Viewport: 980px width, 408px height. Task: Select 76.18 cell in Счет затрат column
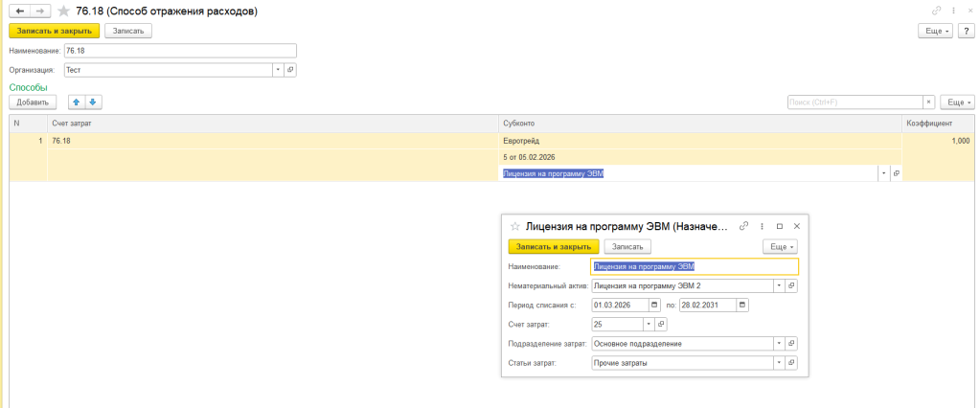272,141
